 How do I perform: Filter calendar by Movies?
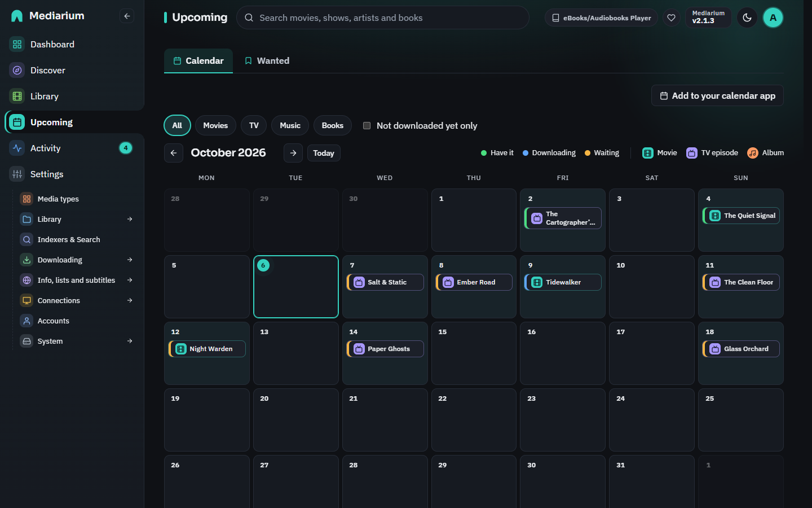coord(215,125)
